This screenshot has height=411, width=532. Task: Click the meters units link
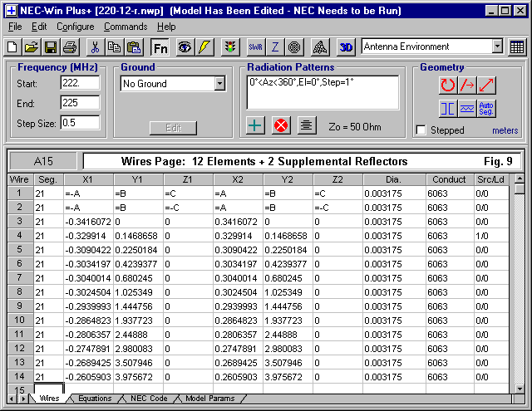coord(504,130)
